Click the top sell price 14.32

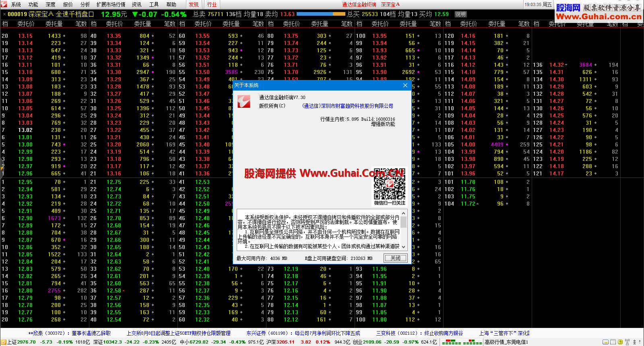[x=557, y=65]
